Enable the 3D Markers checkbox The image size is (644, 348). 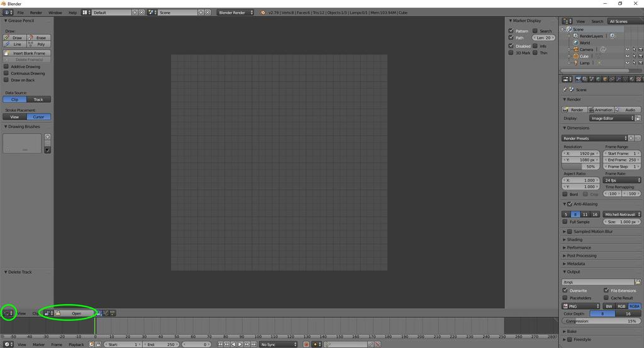(x=511, y=53)
